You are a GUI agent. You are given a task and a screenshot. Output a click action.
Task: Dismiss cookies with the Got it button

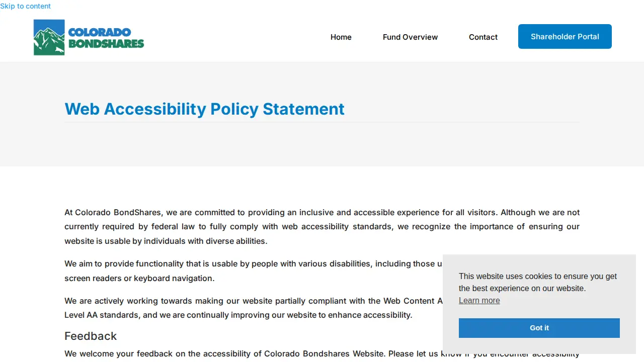pyautogui.click(x=539, y=328)
